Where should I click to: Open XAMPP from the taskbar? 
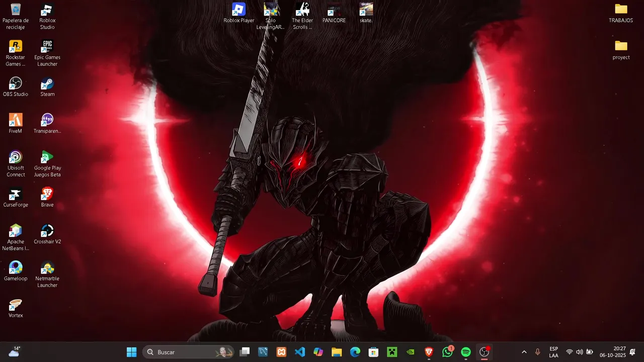[281, 352]
